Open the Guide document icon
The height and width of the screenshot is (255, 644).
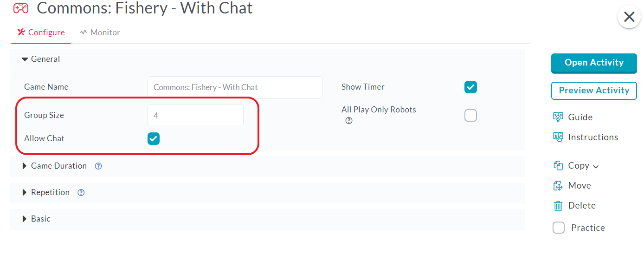point(558,117)
